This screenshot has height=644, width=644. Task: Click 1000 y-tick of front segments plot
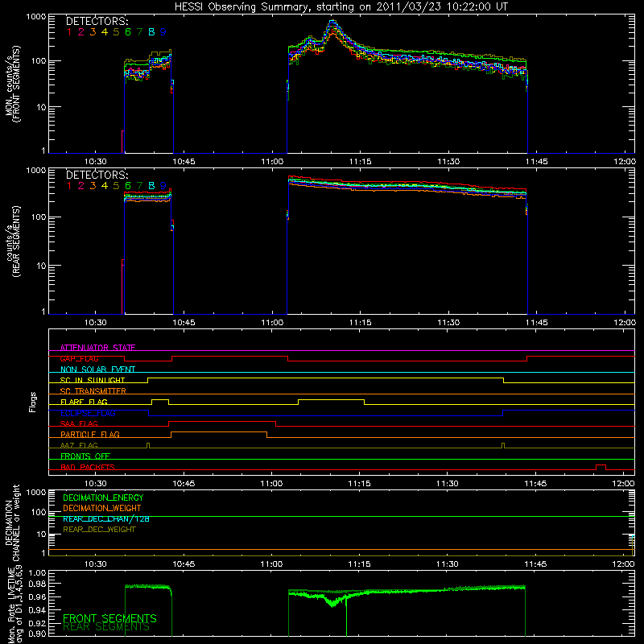coord(36,17)
